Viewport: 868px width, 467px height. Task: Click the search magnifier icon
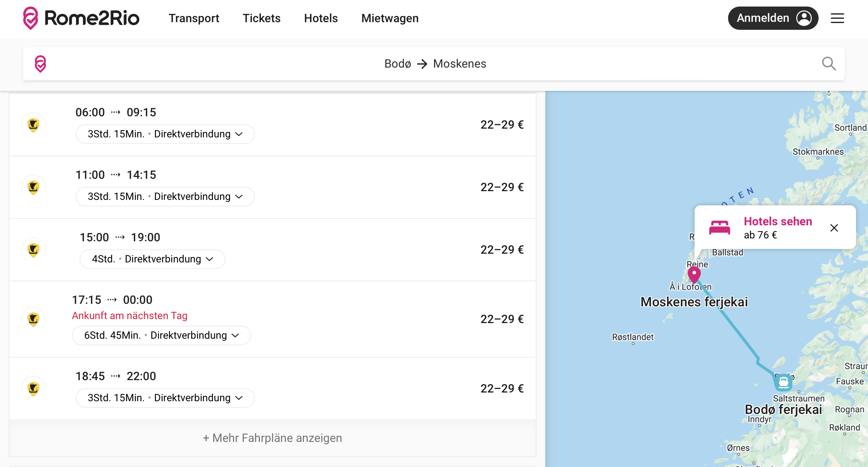tap(829, 64)
